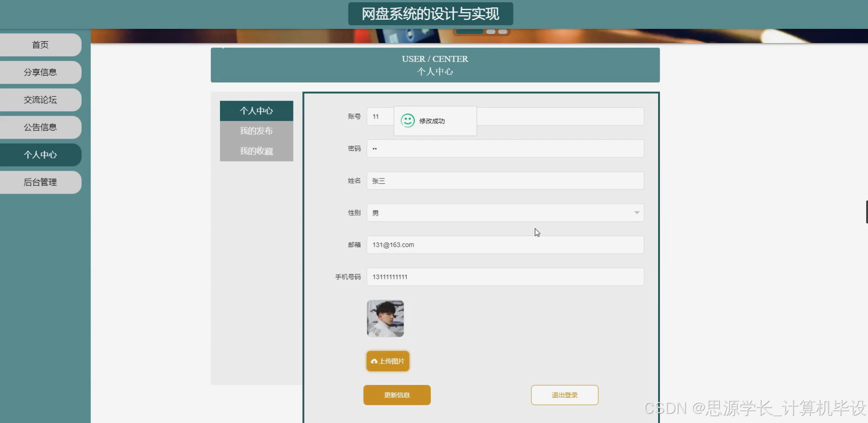Click the 退出登录 button
This screenshot has width=868, height=423.
(564, 395)
